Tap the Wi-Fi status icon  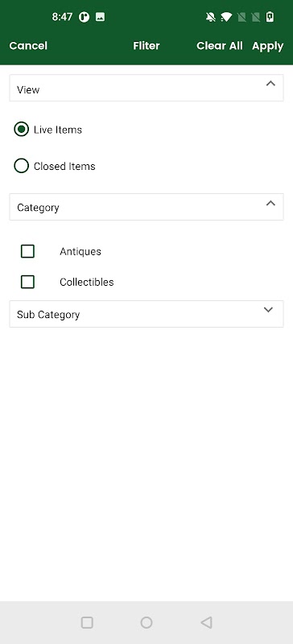pos(226,17)
